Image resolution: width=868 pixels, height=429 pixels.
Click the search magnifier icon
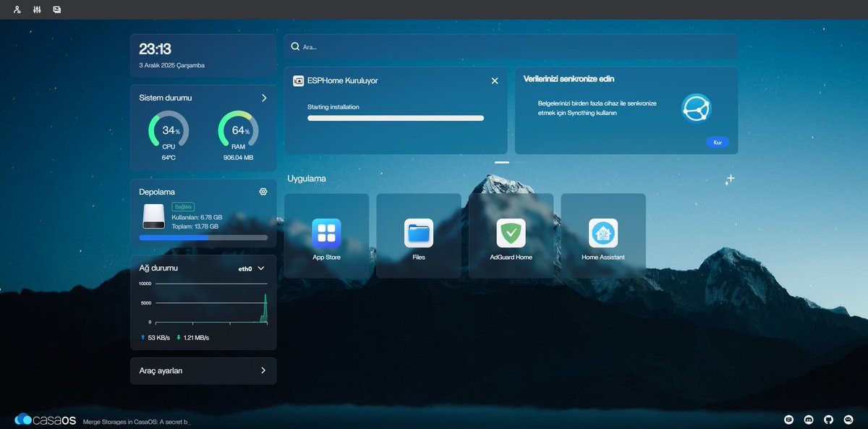pyautogui.click(x=295, y=46)
